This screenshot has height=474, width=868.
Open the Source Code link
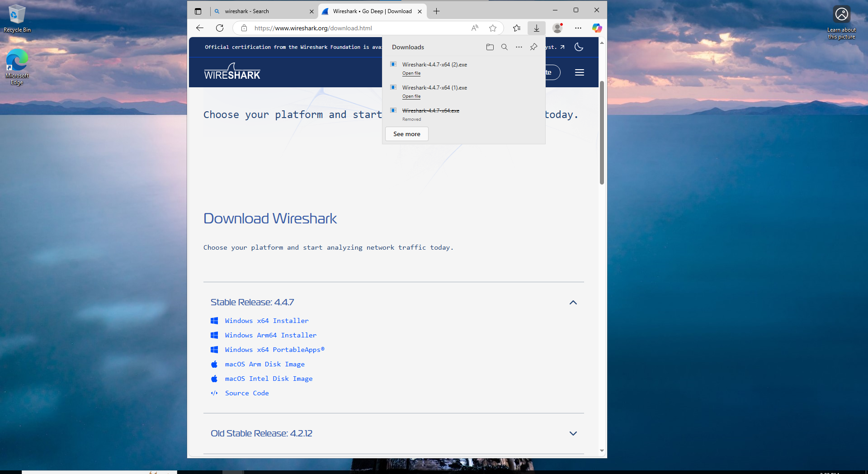click(x=247, y=393)
